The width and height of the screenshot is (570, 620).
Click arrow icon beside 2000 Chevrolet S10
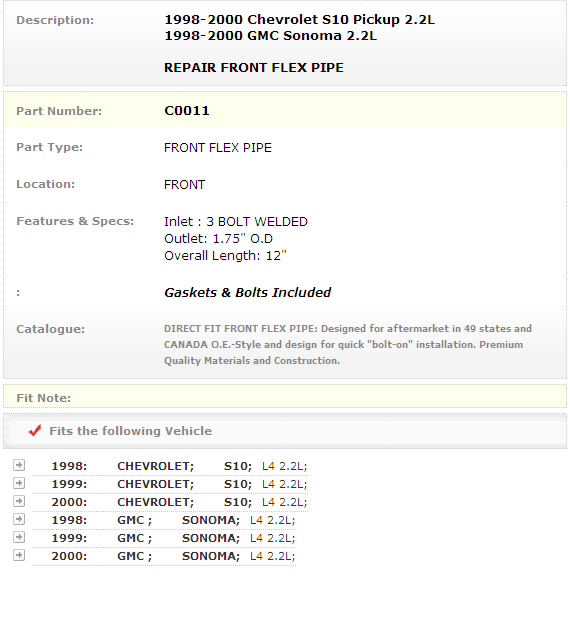point(19,501)
